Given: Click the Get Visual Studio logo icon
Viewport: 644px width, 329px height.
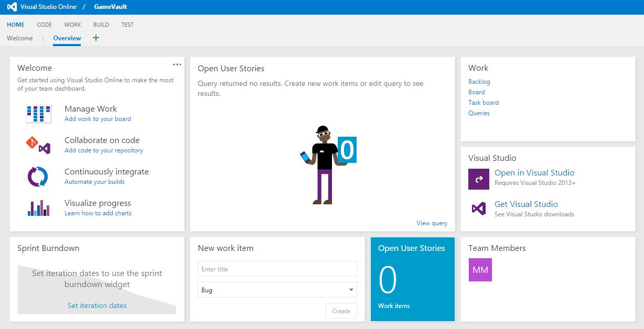Looking at the screenshot, I should click(x=478, y=209).
